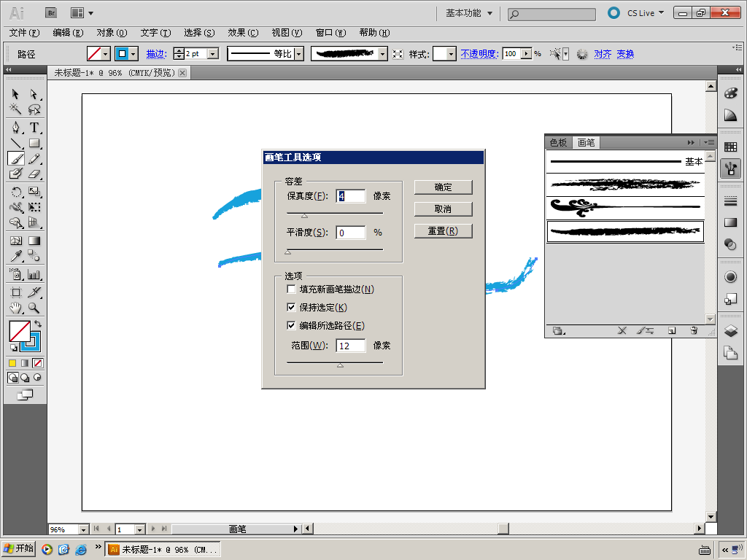
Task: Open 等比 width profile dropdown
Action: coord(298,54)
